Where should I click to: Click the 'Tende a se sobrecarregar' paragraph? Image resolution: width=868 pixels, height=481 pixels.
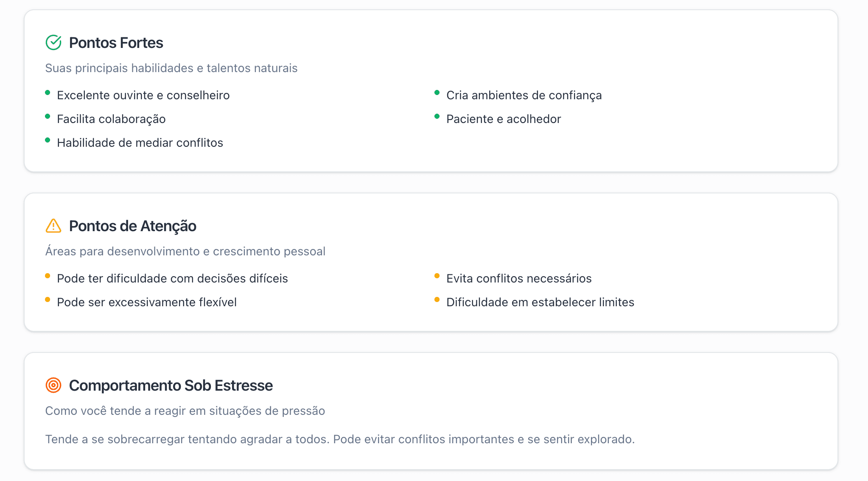340,439
